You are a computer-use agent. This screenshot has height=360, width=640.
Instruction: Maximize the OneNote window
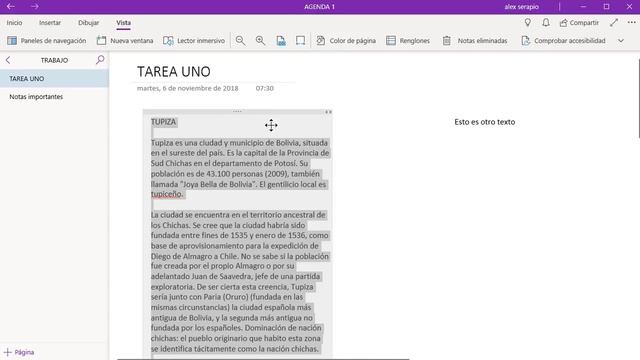606,7
